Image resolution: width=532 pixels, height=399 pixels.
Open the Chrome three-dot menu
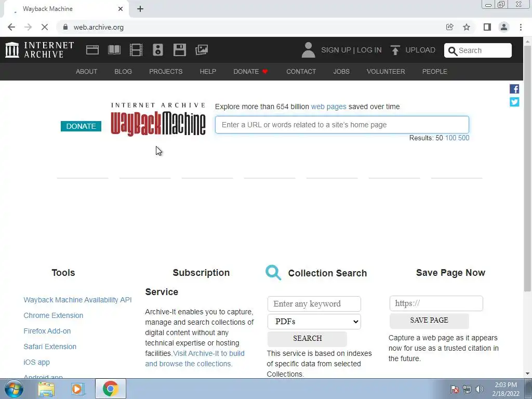[521, 27]
